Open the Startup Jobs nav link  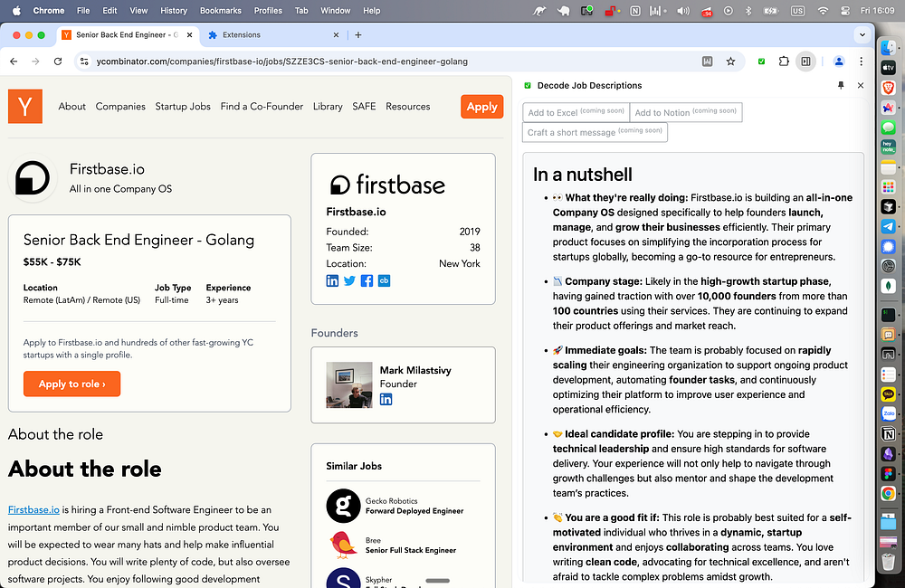pos(183,106)
